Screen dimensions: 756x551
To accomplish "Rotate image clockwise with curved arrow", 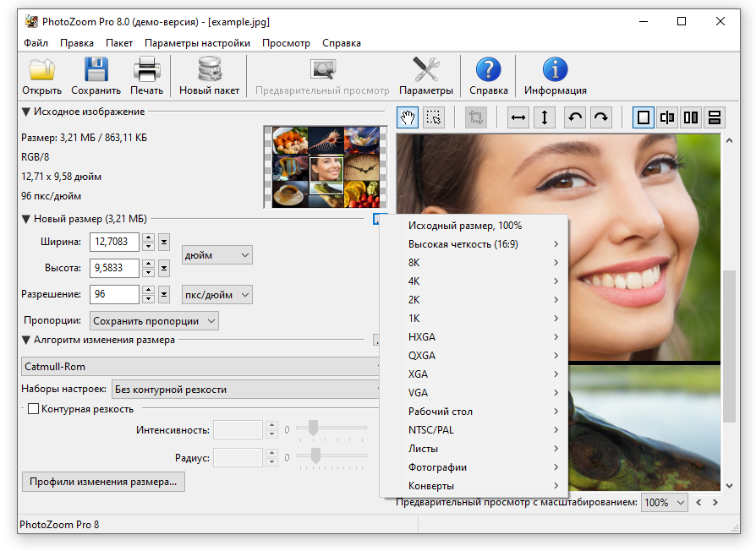I will click(601, 117).
